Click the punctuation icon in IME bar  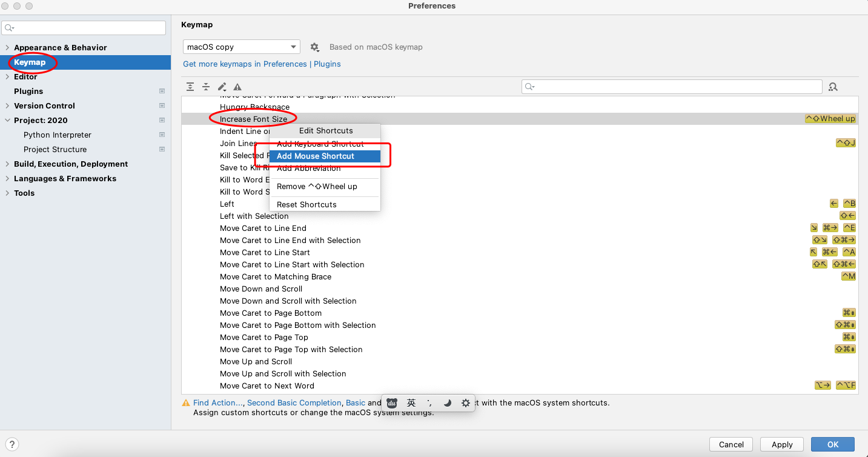point(429,402)
